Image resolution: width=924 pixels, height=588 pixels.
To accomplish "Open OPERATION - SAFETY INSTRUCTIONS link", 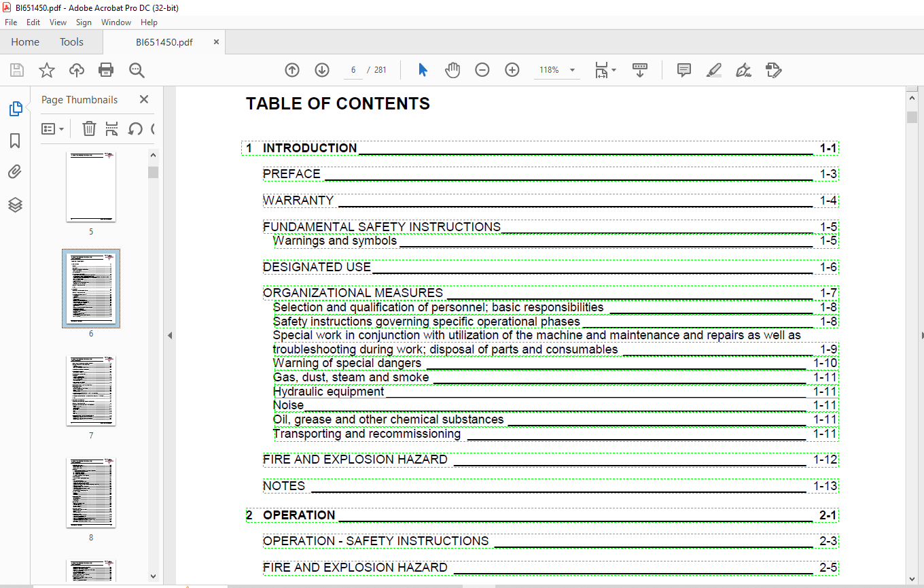I will pos(551,541).
